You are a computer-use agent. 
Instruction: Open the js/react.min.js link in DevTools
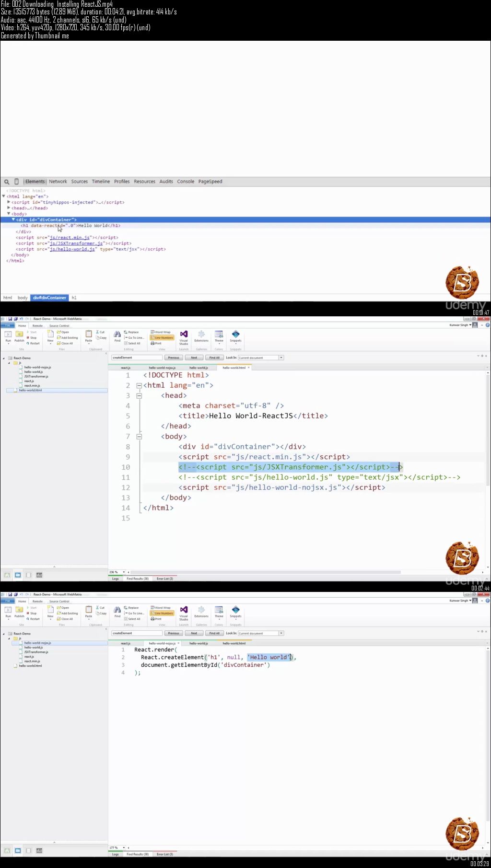tap(70, 237)
